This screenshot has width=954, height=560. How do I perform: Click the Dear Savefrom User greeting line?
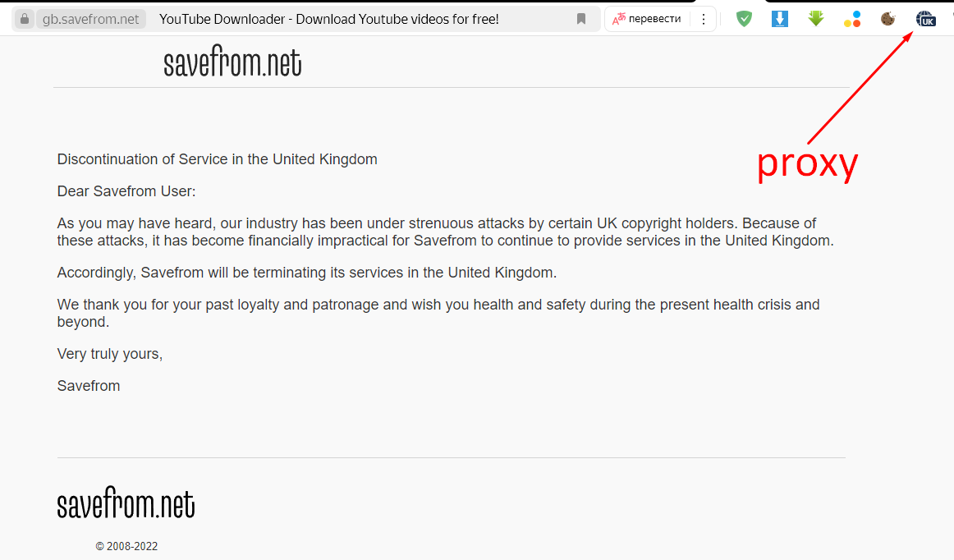click(x=126, y=191)
